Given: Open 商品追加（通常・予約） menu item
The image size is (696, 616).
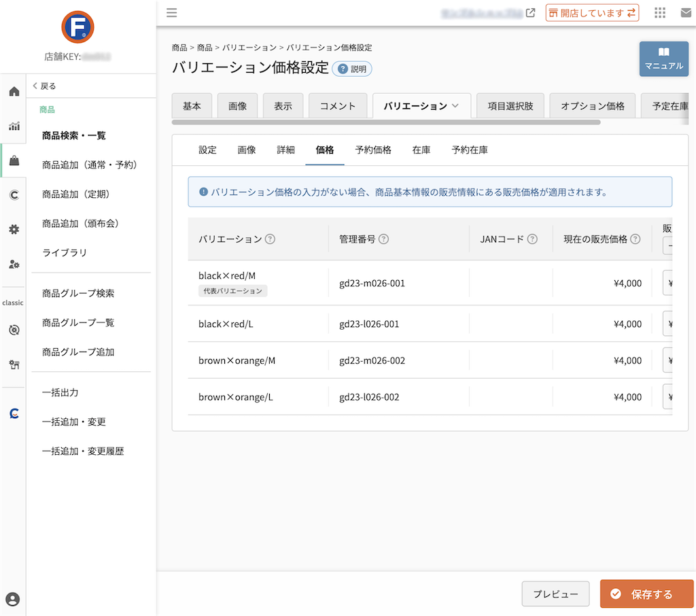Looking at the screenshot, I should point(89,165).
